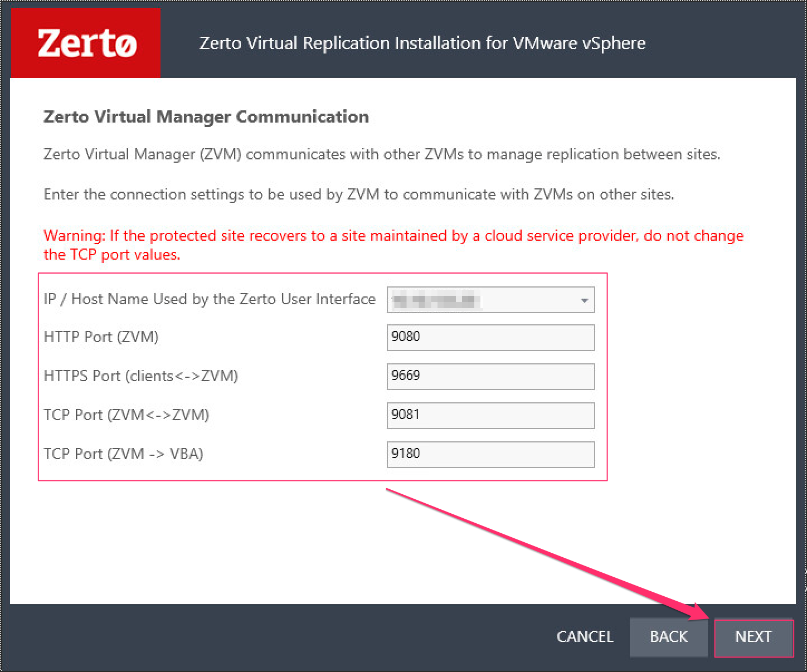Viewport: 807px width, 672px height.
Task: Click the HTTPS Port field showing 9669
Action: pos(489,376)
